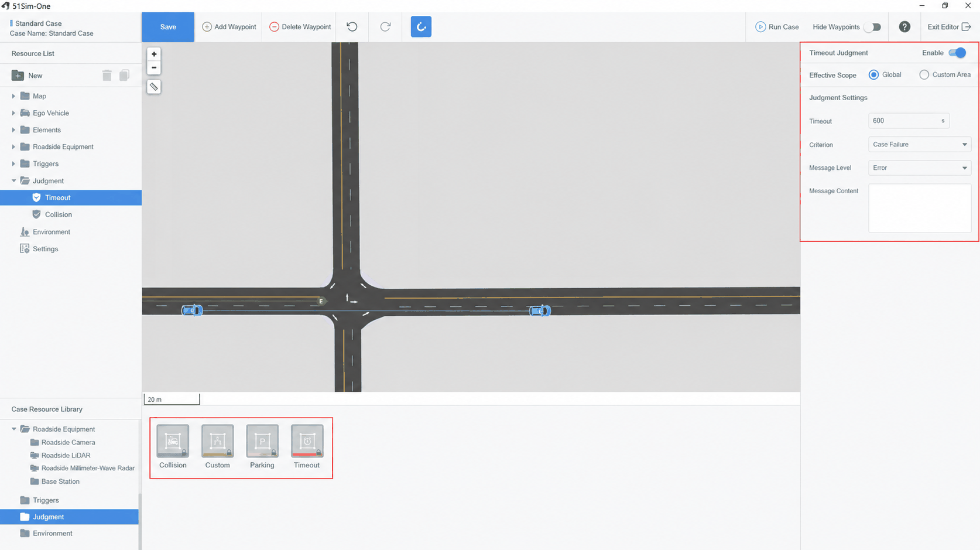Expand Triggers node in Resource List
This screenshot has width=980, height=550.
pyautogui.click(x=13, y=164)
